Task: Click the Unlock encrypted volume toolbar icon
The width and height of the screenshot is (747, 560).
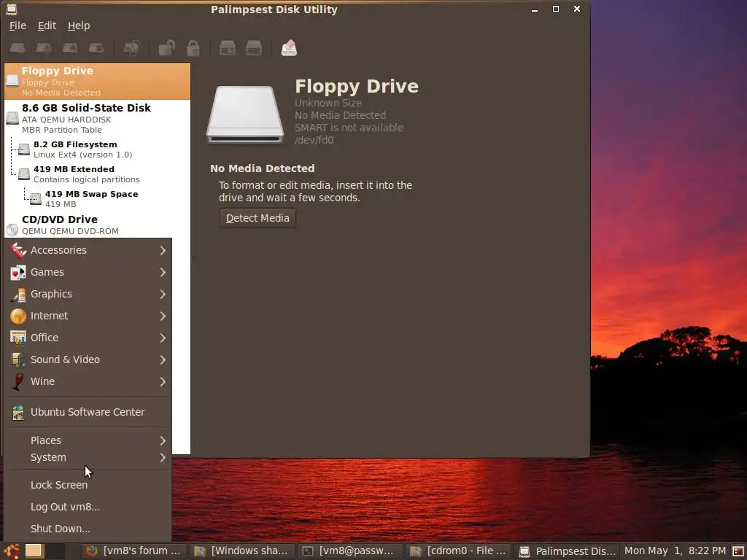Action: (x=167, y=48)
